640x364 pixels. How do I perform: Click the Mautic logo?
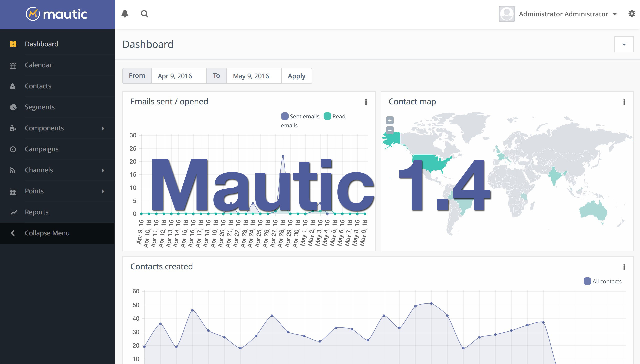coord(57,14)
